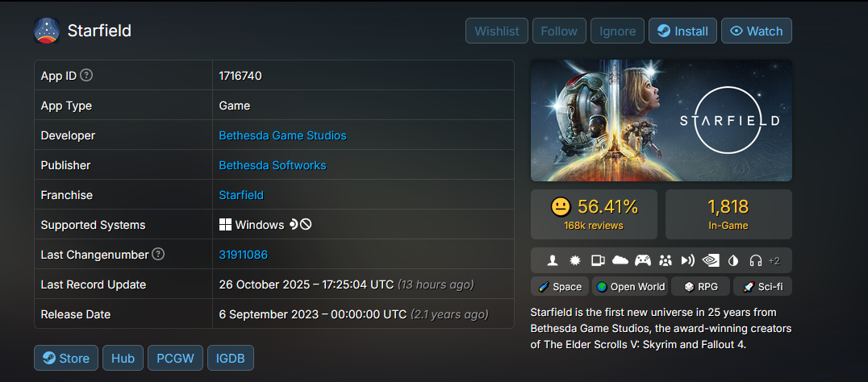Viewport: 868px width, 382px height.
Task: Click the Windows logo in Supported Systems
Action: pyautogui.click(x=225, y=225)
